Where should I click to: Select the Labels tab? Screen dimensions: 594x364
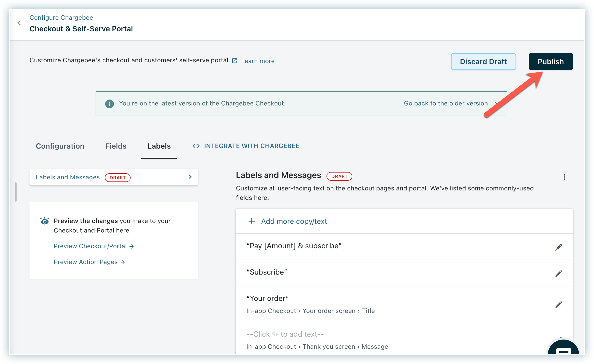coord(159,146)
